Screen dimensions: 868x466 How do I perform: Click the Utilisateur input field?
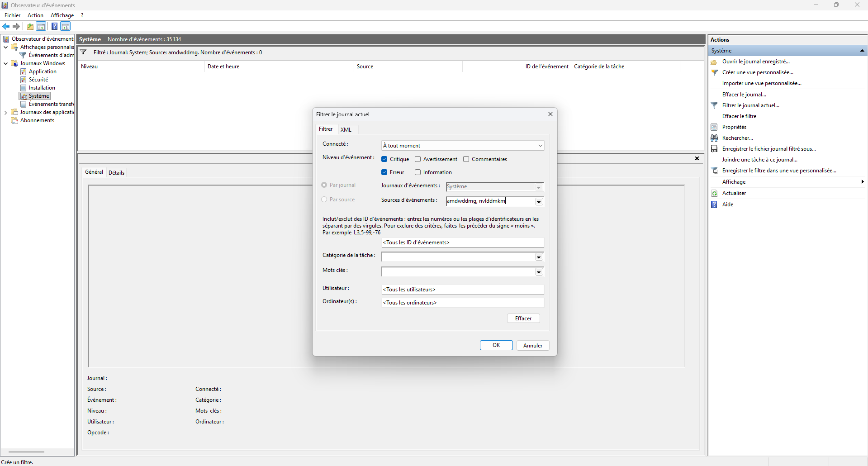click(x=462, y=290)
